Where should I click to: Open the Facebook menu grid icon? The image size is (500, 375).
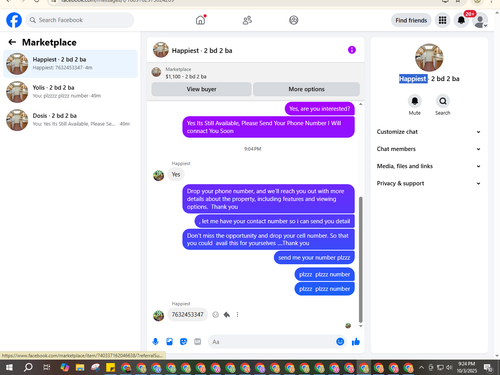click(442, 20)
